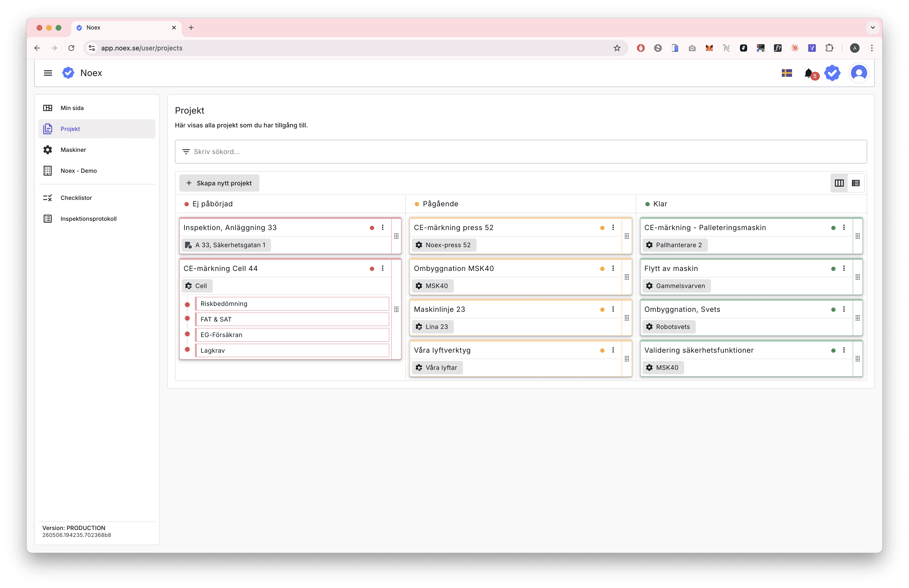This screenshot has width=909, height=588.
Task: Click the Pallhanterare 2 machine chip
Action: tap(675, 245)
